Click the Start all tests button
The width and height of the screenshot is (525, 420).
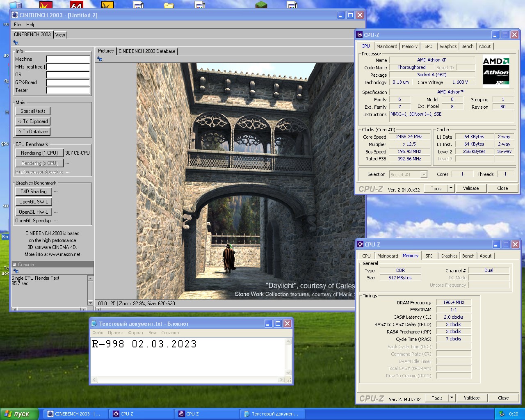click(x=33, y=111)
